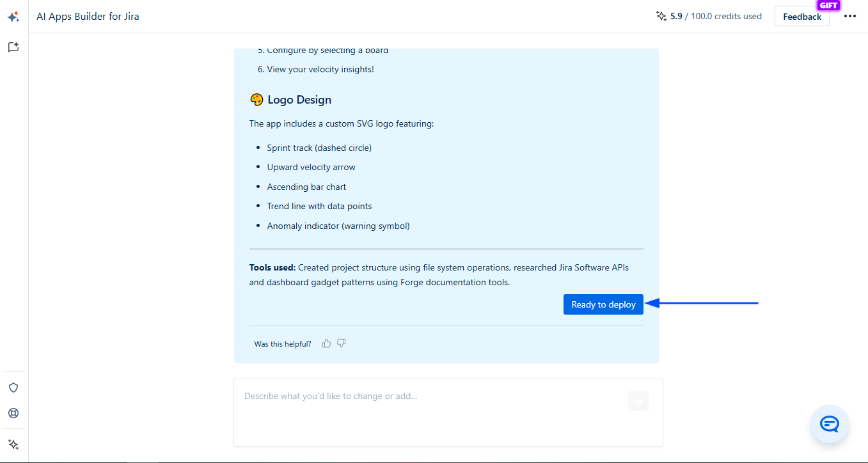Screen dimensions: 868x463
Task: Click the credits sparkle icon in the header
Action: pos(661,17)
